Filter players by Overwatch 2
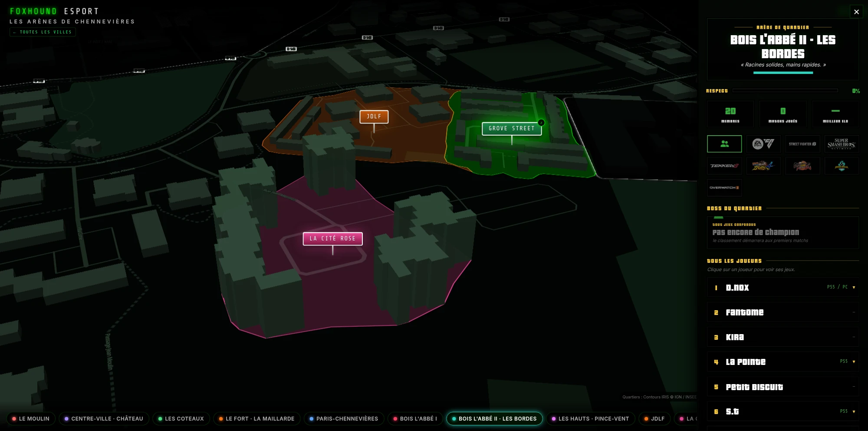The image size is (868, 431). click(724, 188)
